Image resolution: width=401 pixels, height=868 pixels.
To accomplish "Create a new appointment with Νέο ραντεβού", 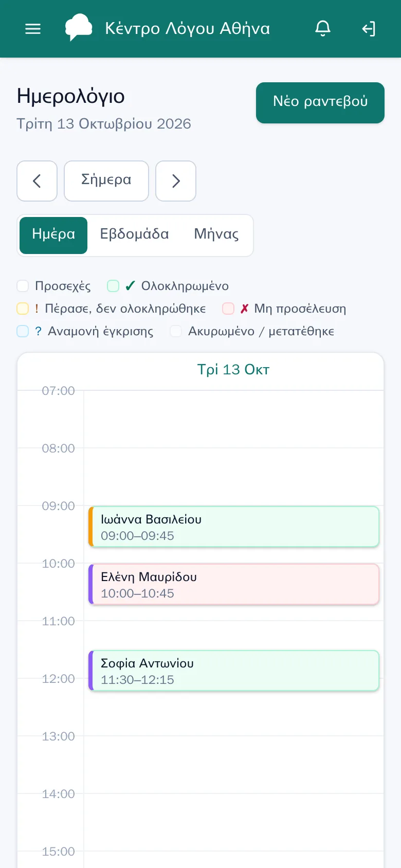I will pyautogui.click(x=320, y=103).
